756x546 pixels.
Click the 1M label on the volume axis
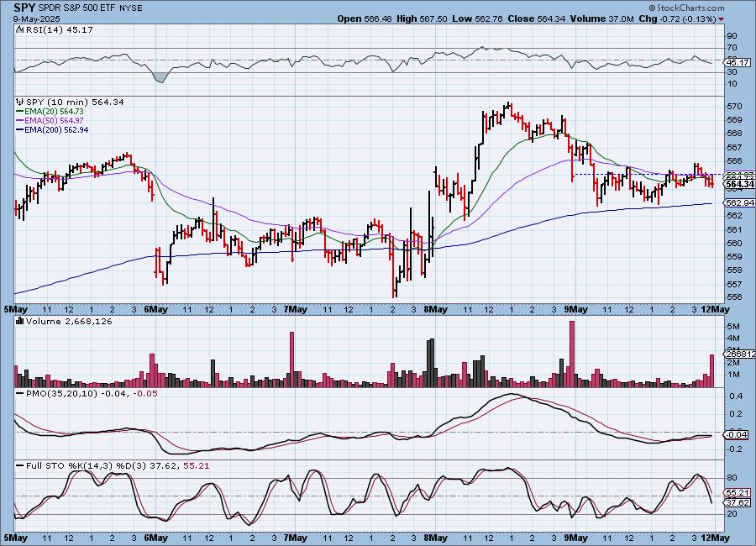[x=733, y=375]
